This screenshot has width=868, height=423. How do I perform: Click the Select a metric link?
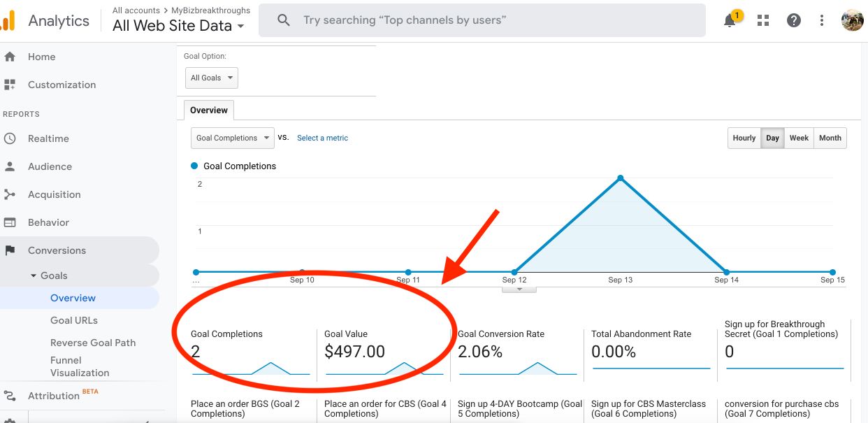322,138
